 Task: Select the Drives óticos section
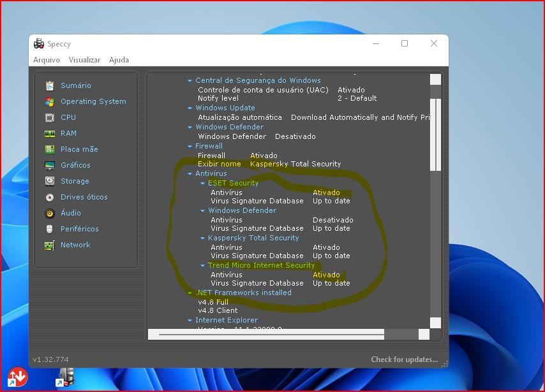click(84, 197)
